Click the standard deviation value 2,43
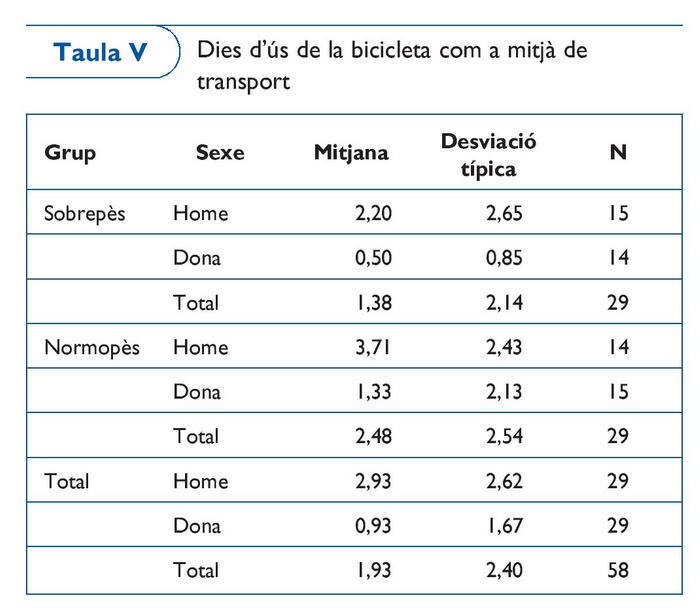This screenshot has width=700, height=610. (501, 347)
